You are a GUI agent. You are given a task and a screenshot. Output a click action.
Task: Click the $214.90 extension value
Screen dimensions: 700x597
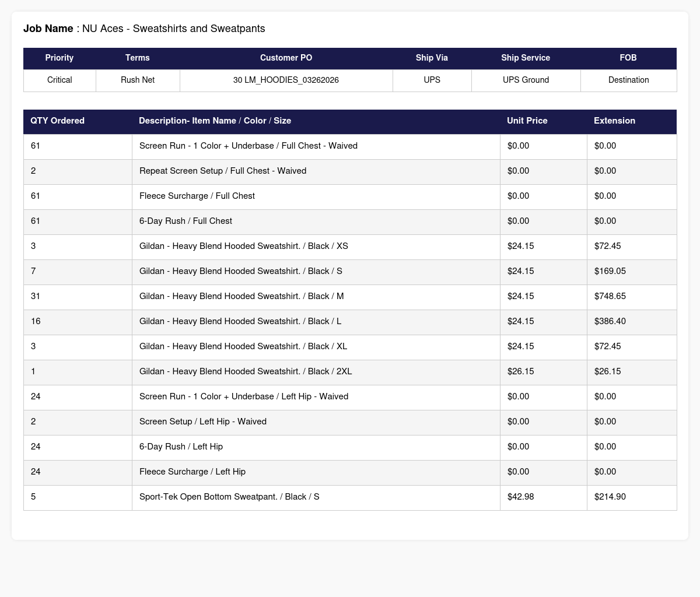[610, 497]
